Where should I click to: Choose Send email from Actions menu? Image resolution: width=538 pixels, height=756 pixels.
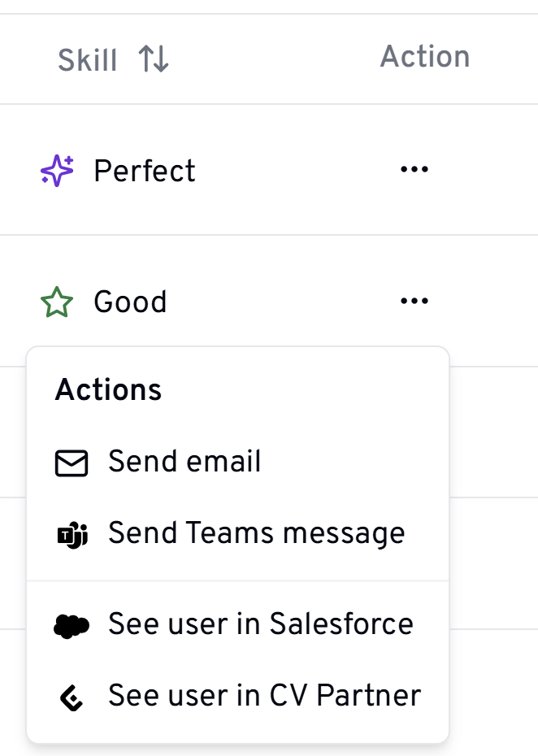click(184, 462)
